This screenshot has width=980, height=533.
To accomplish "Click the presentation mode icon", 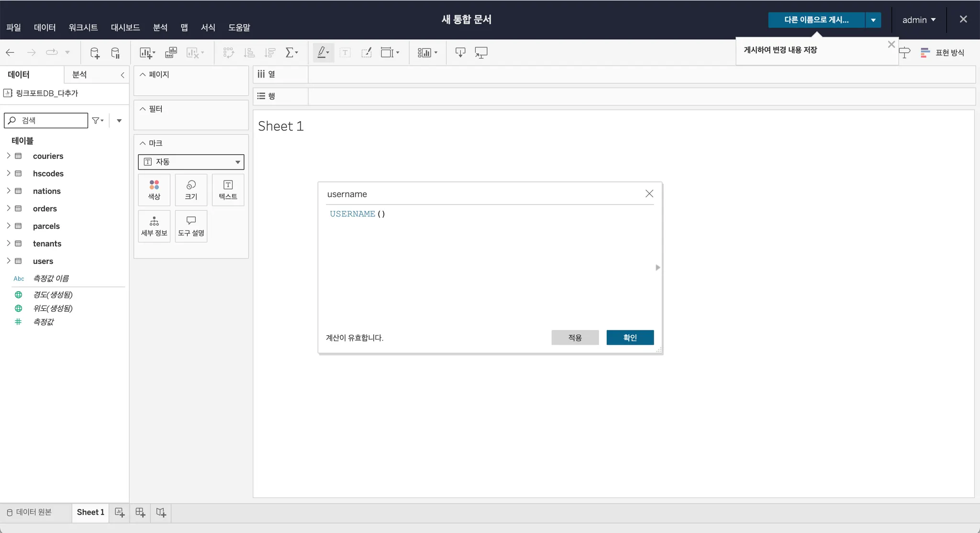I will (481, 53).
